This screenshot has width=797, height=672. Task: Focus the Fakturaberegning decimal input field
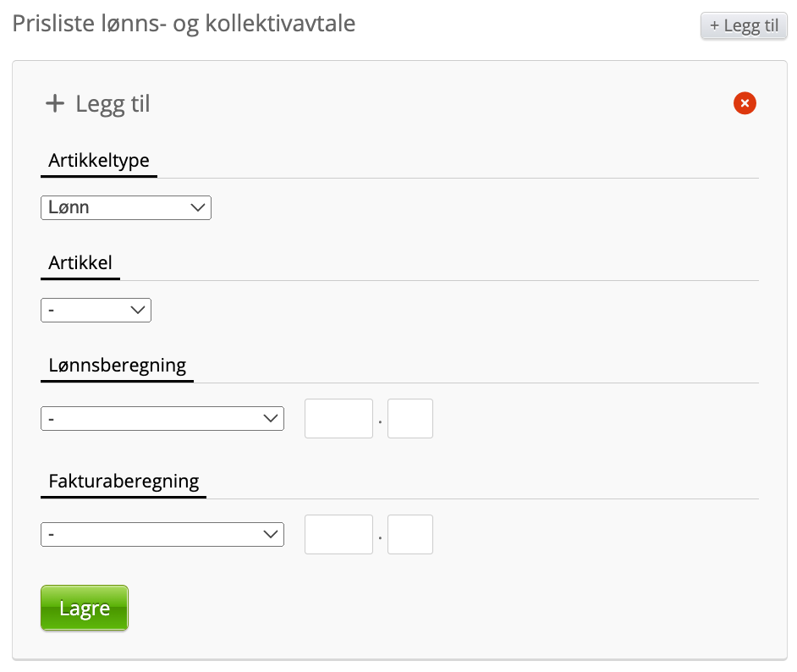410,534
